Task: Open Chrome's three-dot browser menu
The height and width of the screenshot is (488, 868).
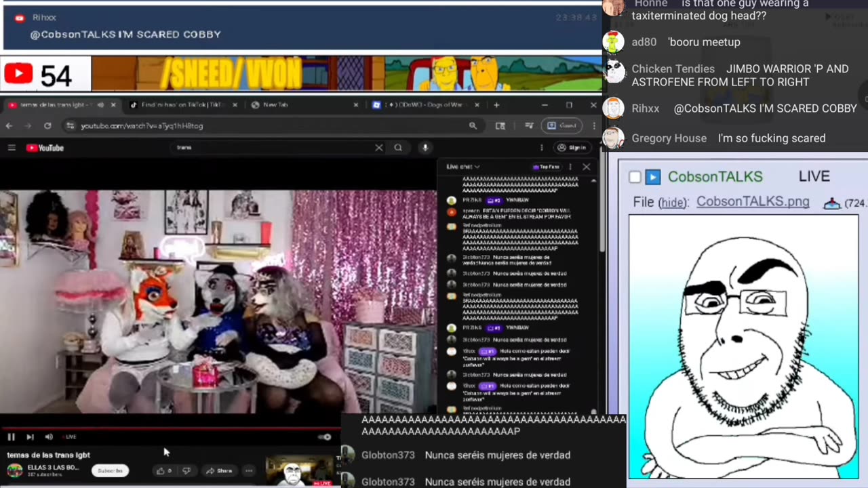Action: click(x=594, y=126)
